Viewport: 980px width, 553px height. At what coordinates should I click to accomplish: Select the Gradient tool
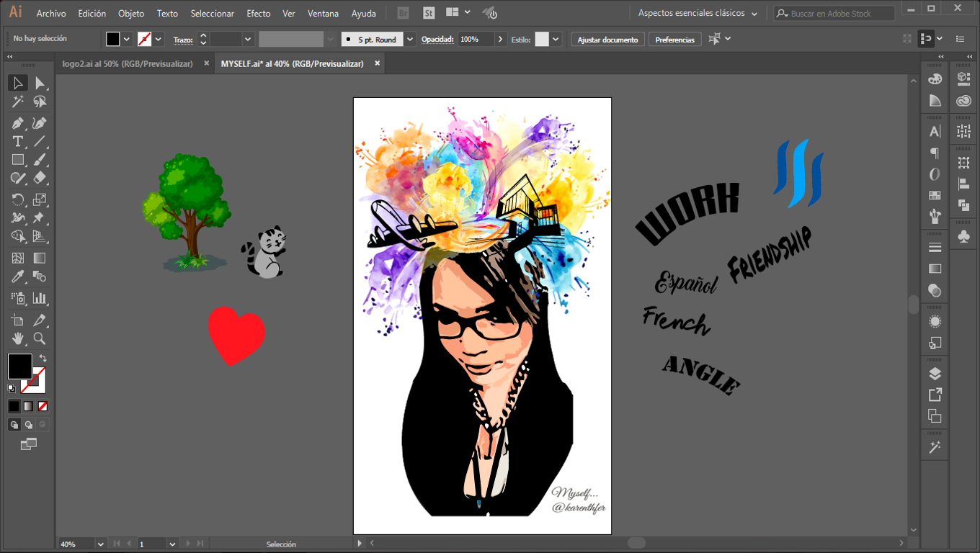coord(40,258)
